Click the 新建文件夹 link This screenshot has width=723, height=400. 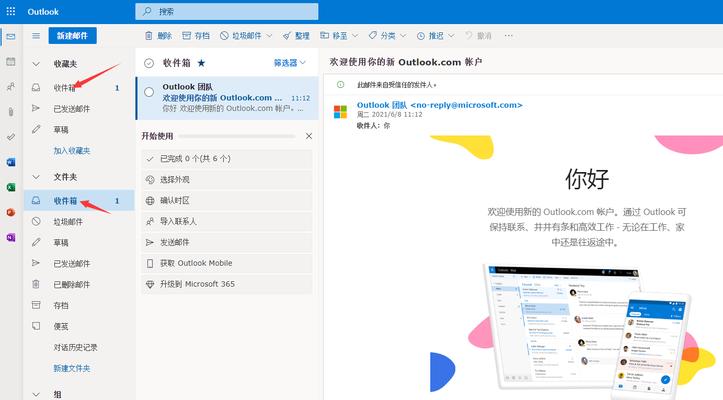pos(71,369)
